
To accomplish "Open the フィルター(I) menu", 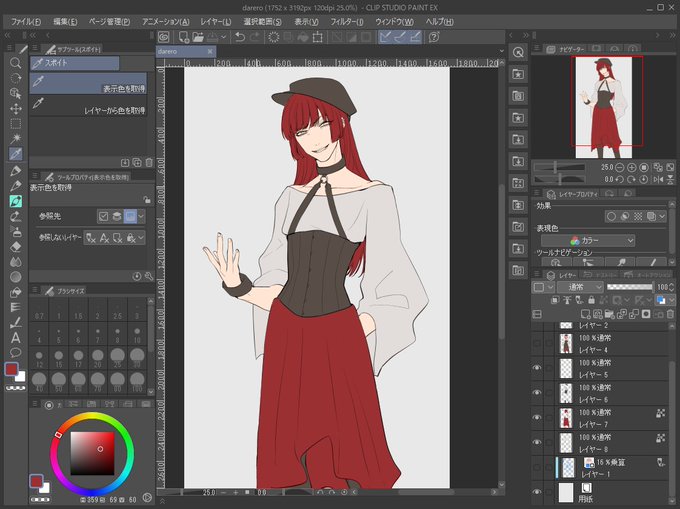I will (347, 22).
